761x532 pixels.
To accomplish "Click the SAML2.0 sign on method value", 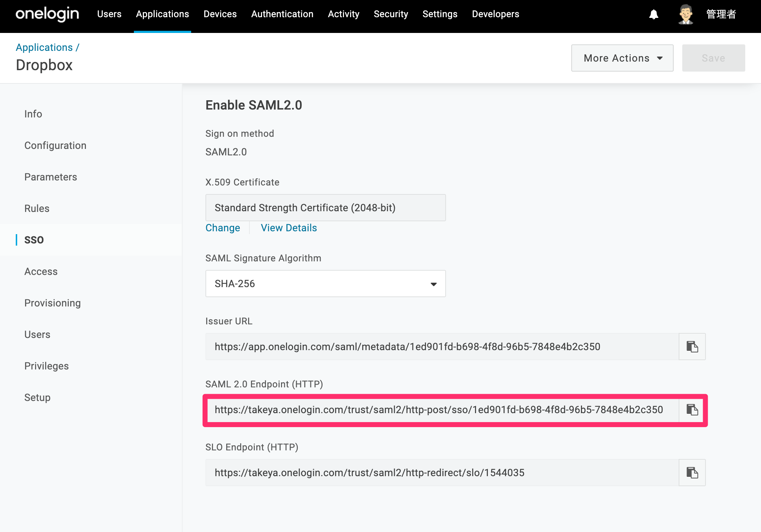I will [226, 152].
